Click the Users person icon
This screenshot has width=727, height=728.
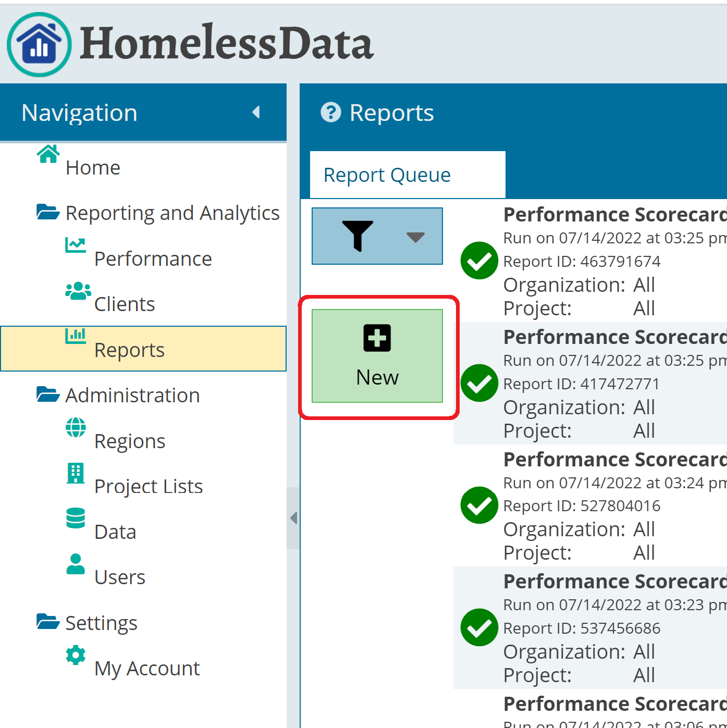click(76, 564)
